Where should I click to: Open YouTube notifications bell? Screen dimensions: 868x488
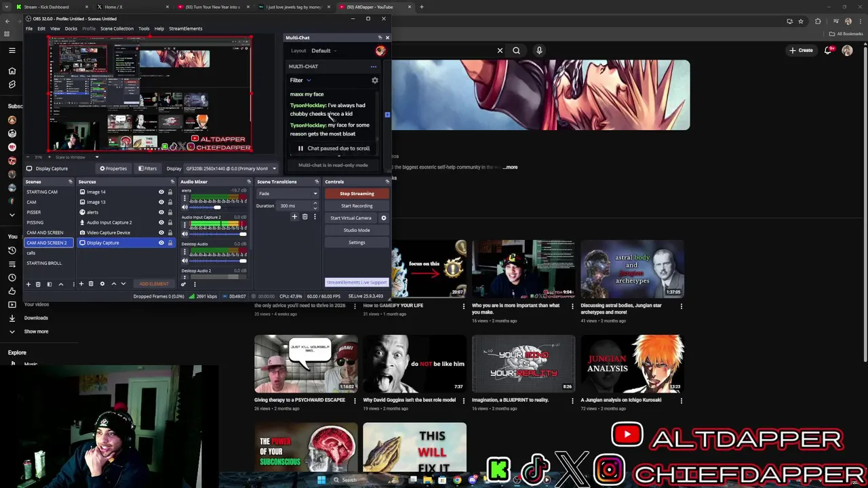828,50
